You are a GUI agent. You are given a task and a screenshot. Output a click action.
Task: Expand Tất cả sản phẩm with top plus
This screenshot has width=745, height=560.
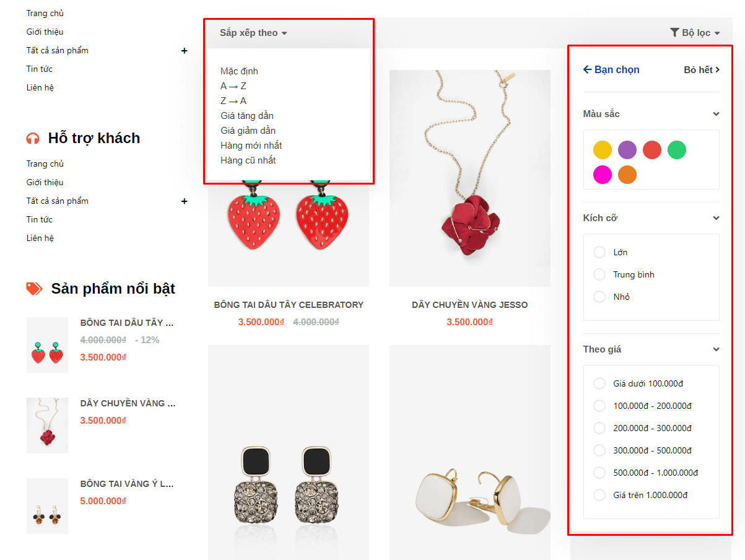[184, 50]
